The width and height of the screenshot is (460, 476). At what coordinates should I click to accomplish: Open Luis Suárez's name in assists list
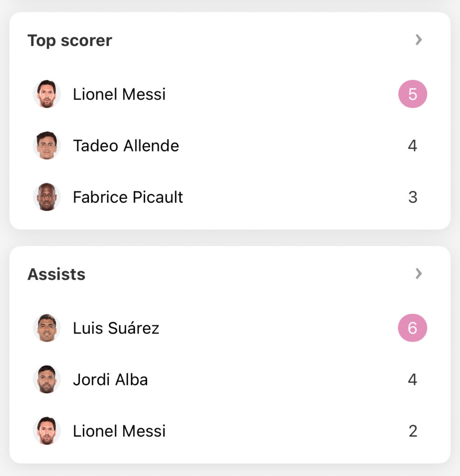[x=116, y=328]
